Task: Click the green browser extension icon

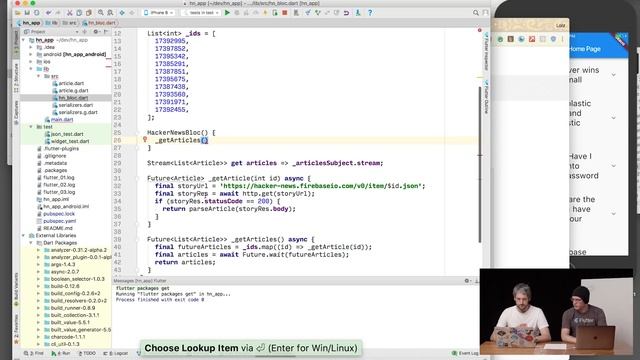Action: coord(500,39)
